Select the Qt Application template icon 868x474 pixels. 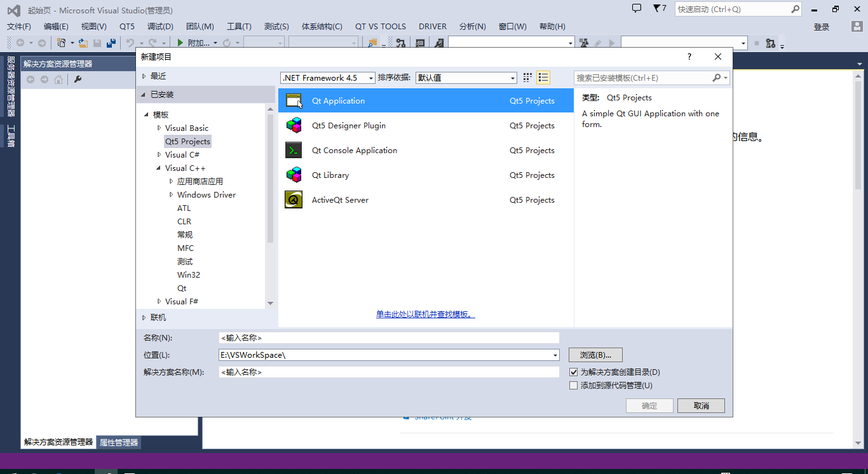pos(294,100)
